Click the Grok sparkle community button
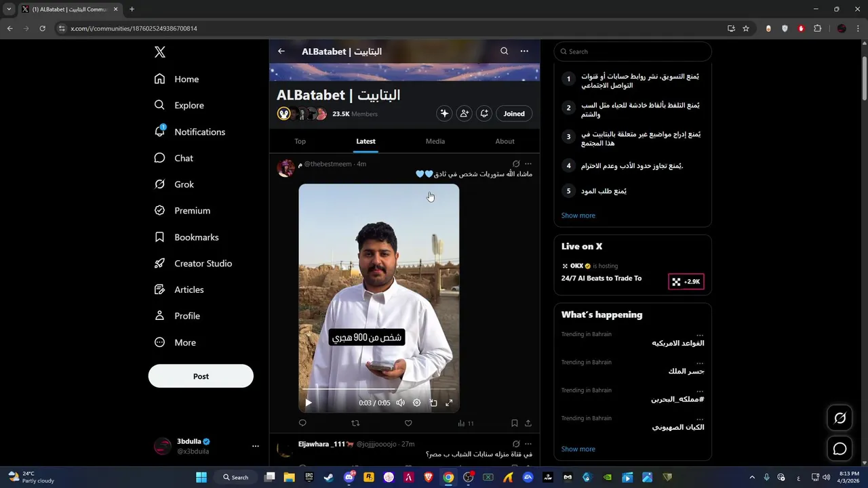This screenshot has width=868, height=488. [x=444, y=114]
